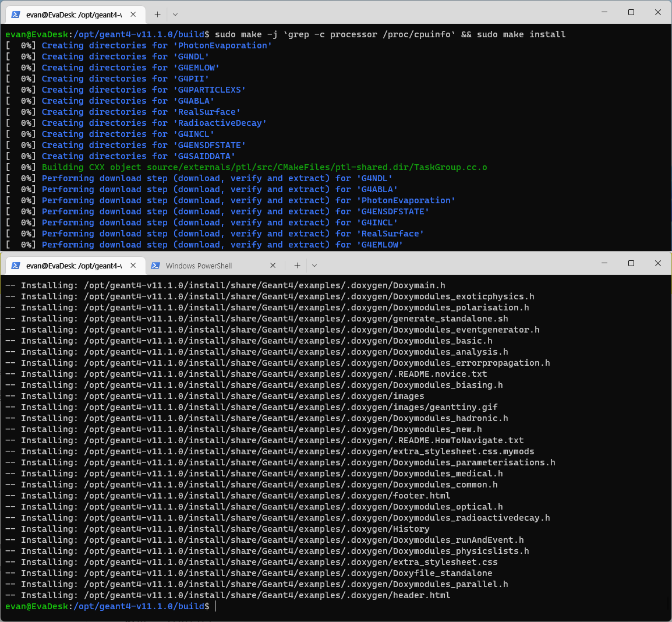
Task: Select the evan@EvaDesk tab in the top window
Action: pos(73,14)
